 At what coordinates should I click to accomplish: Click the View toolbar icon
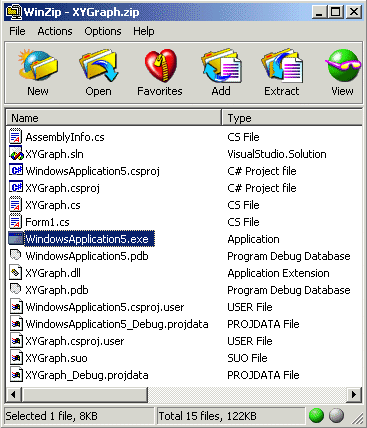pyautogui.click(x=343, y=66)
